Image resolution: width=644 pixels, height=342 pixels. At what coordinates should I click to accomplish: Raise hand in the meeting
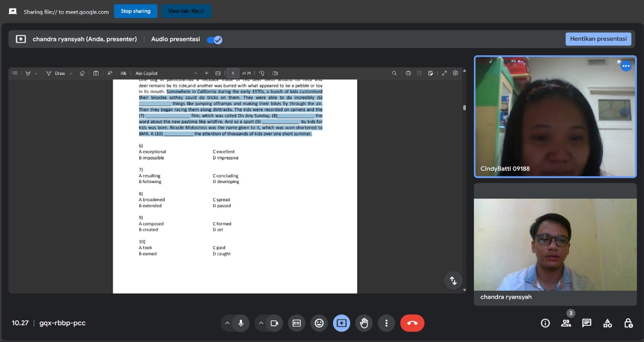coord(364,323)
